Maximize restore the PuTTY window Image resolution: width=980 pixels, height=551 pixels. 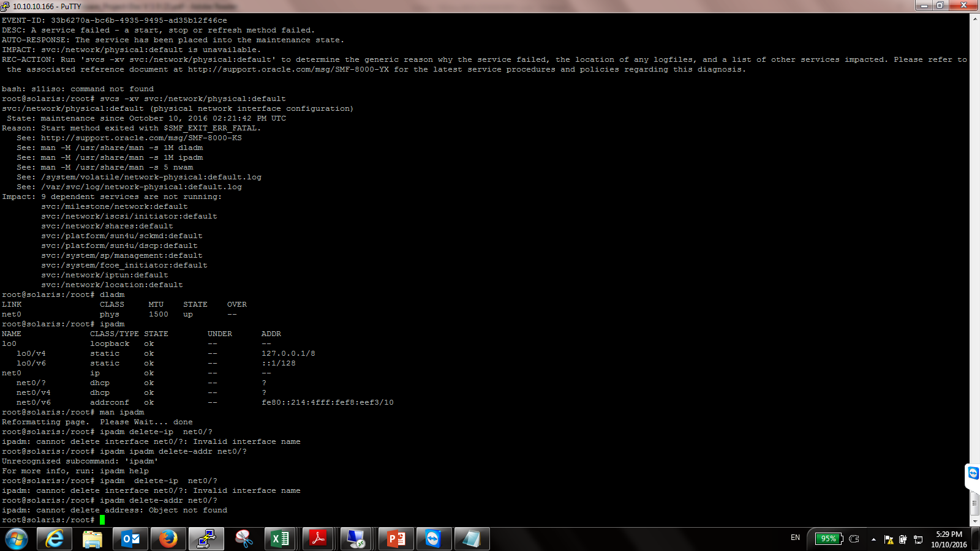pos(940,5)
